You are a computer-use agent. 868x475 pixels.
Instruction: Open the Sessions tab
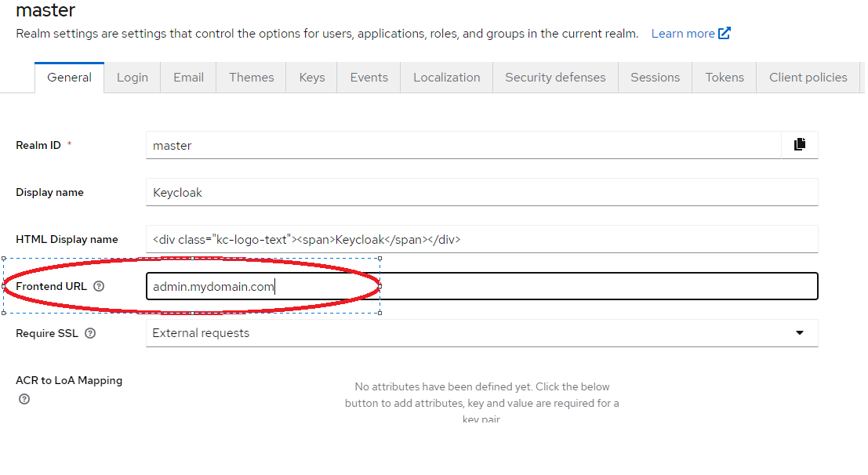pyautogui.click(x=655, y=77)
